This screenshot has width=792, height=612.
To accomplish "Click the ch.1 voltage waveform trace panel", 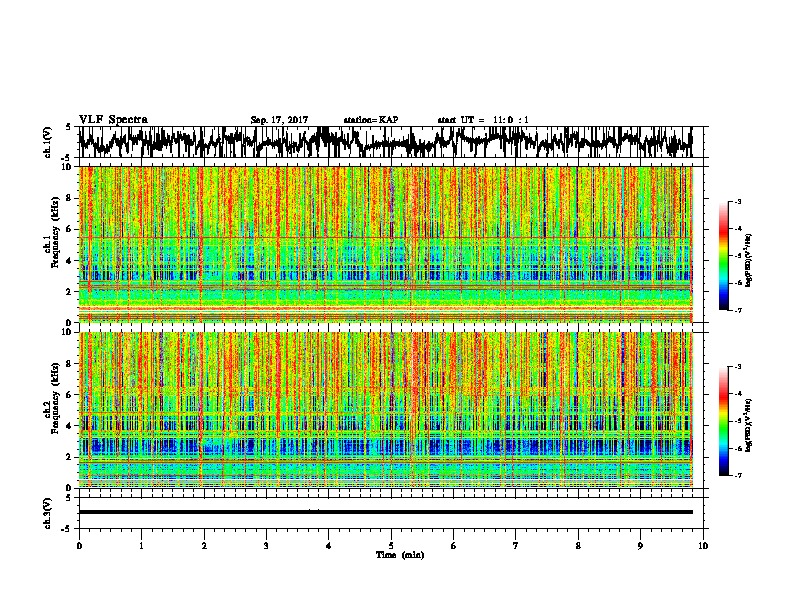I will pyautogui.click(x=392, y=142).
